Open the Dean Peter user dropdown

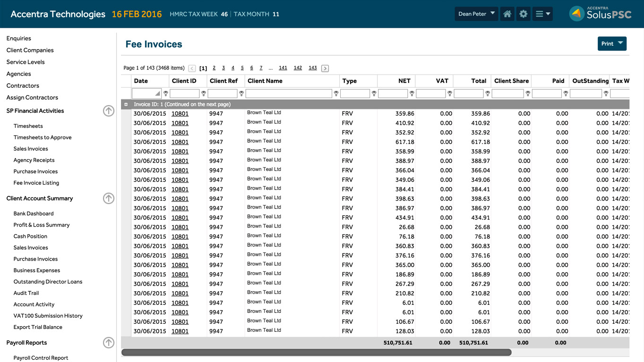(x=476, y=14)
